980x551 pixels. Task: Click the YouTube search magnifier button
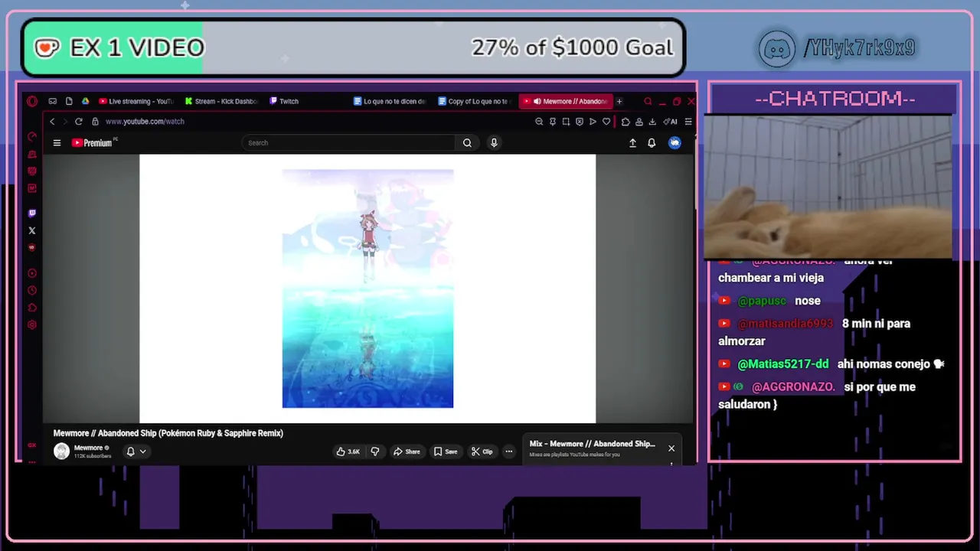coord(467,143)
